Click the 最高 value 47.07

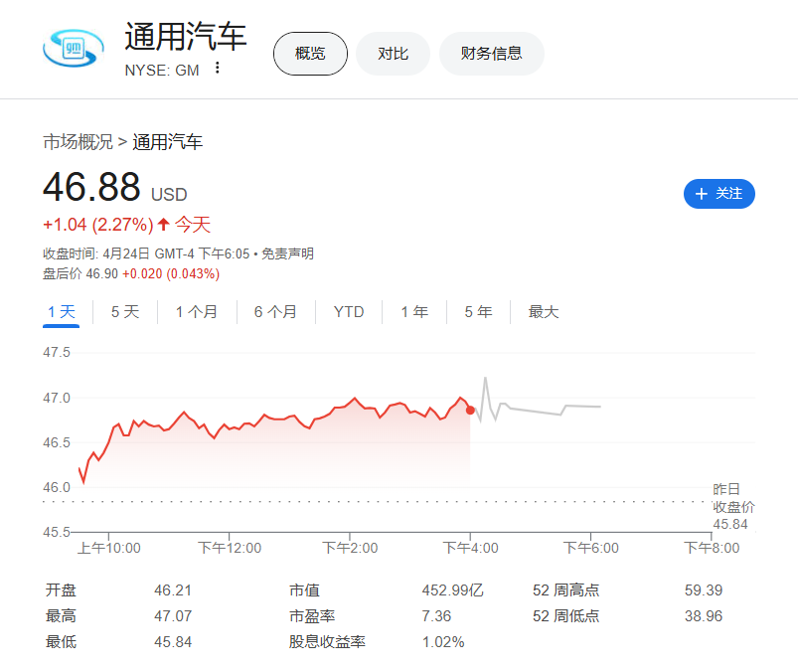coord(173,616)
